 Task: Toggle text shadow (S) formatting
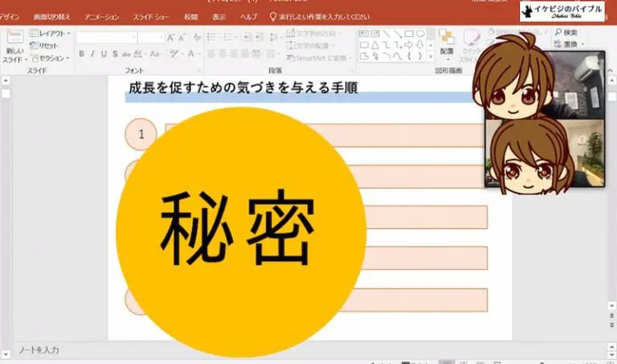[115, 54]
